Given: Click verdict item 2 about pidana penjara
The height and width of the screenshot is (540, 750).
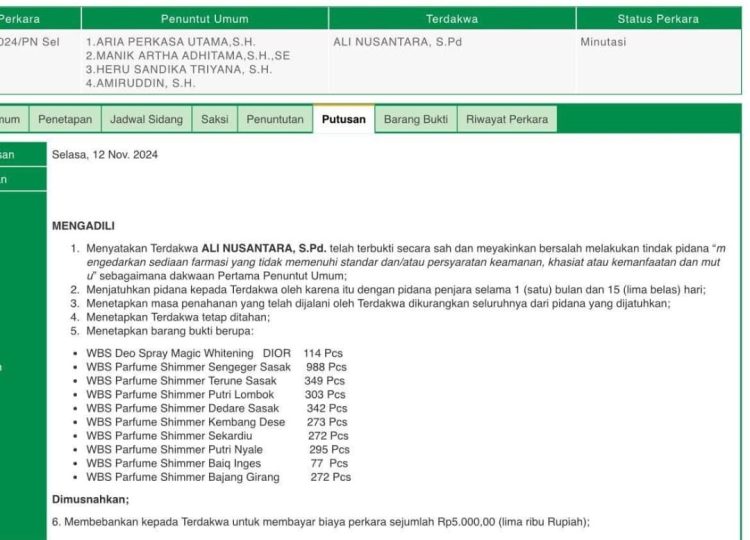Looking at the screenshot, I should (x=388, y=289).
